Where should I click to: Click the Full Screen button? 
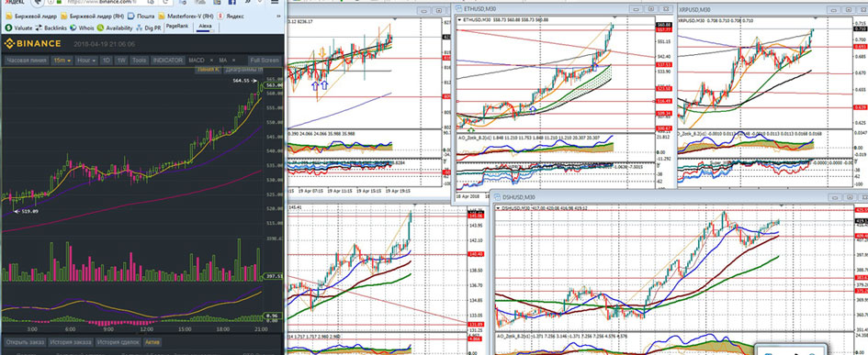click(265, 61)
